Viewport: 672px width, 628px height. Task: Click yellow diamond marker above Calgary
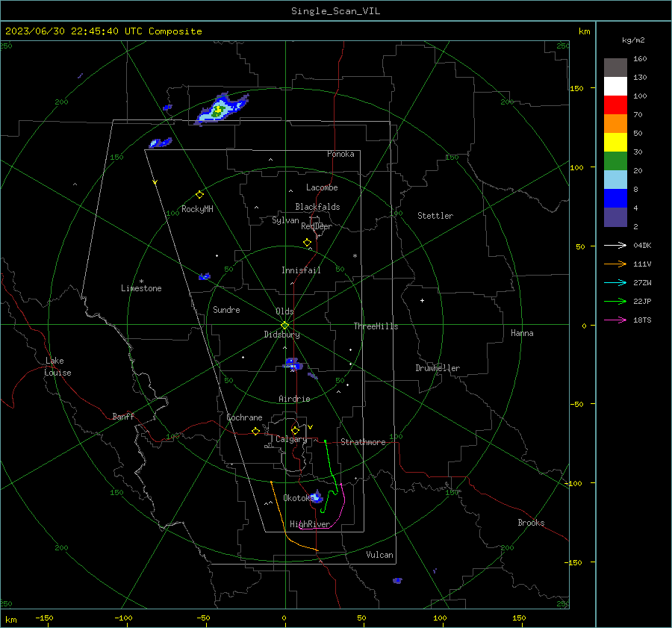(x=295, y=430)
